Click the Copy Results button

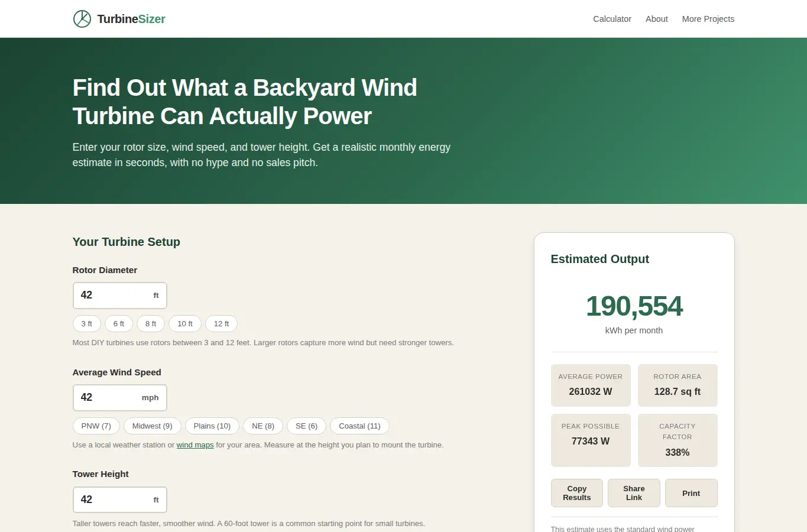577,493
